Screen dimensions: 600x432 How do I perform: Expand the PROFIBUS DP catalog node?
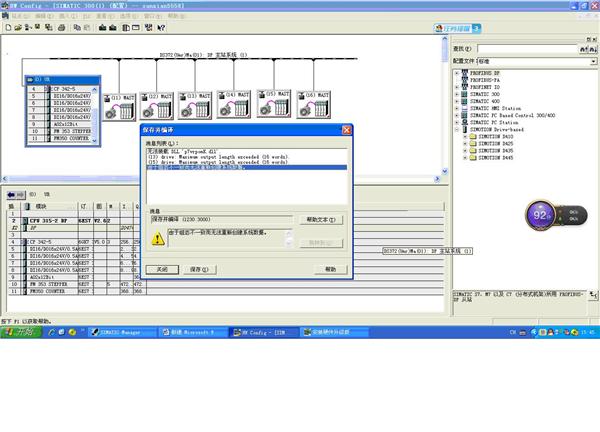click(x=457, y=73)
